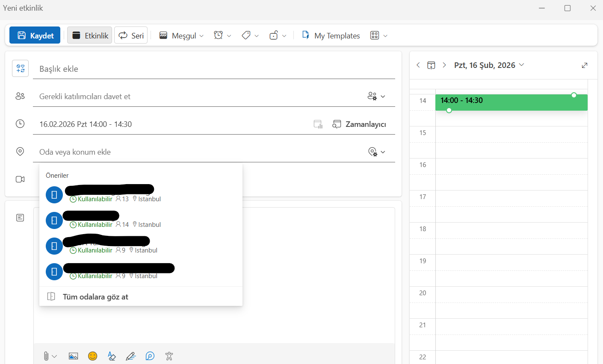The image size is (603, 364).
Task: Expand the category tag dropdown arrow
Action: tap(257, 36)
